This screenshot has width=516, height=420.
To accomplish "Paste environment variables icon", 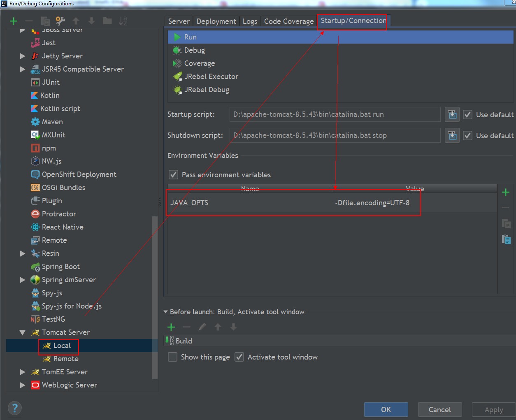I will coord(506,239).
